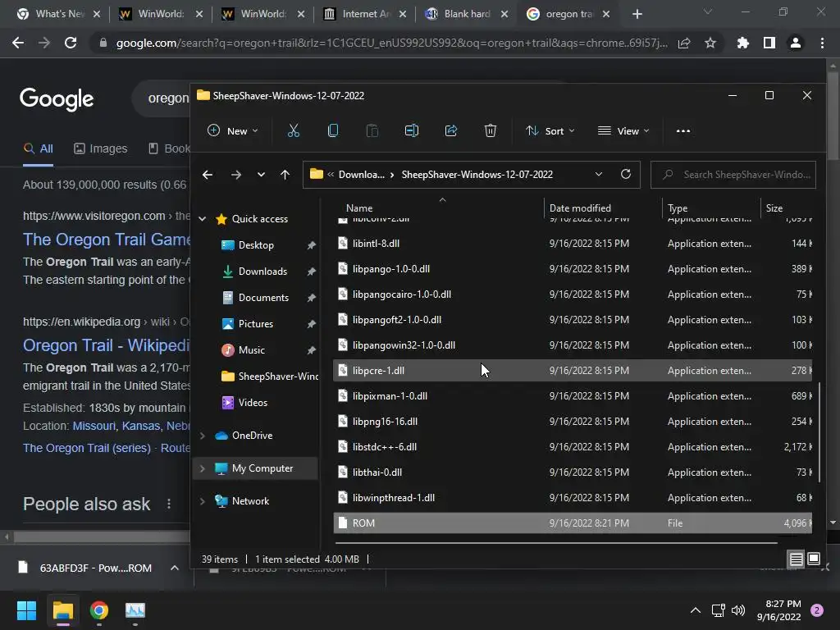Switch to details view layout
This screenshot has width=840, height=630.
click(796, 559)
